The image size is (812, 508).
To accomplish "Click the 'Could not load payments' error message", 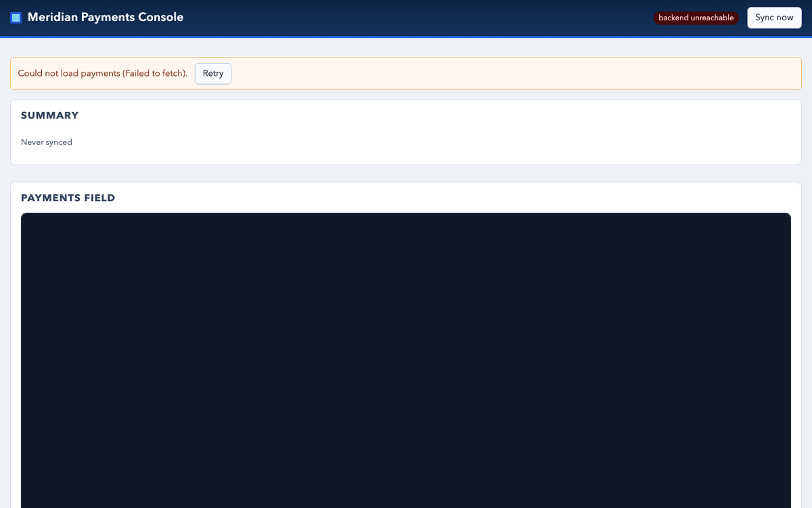I will click(103, 74).
